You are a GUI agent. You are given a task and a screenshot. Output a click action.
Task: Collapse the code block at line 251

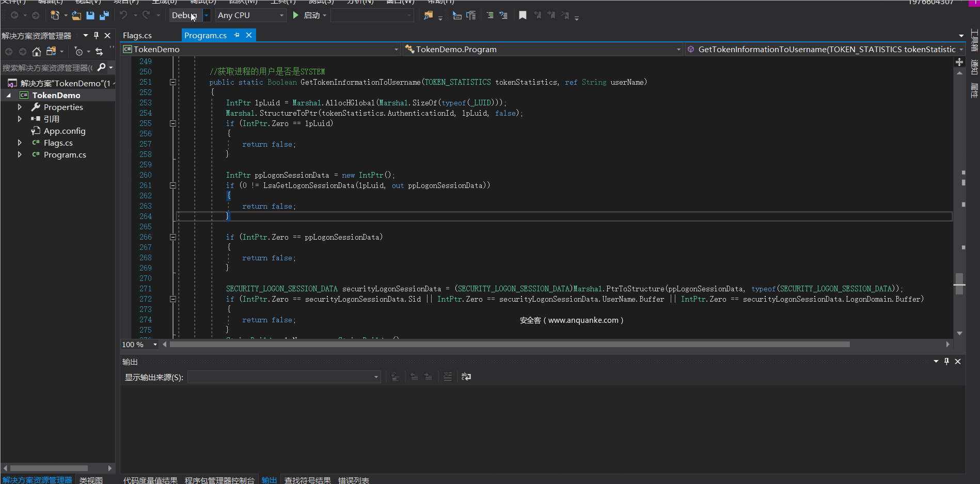(173, 82)
